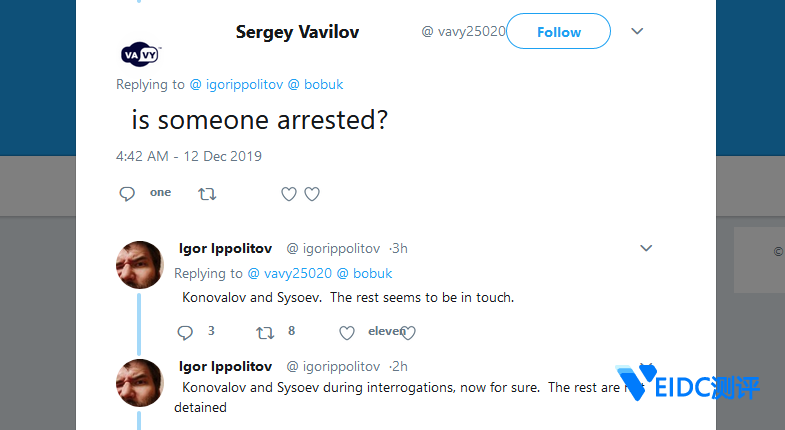This screenshot has width=785, height=430.
Task: Open Sergey Vavilov's VAVY avatar
Action: coord(140,53)
